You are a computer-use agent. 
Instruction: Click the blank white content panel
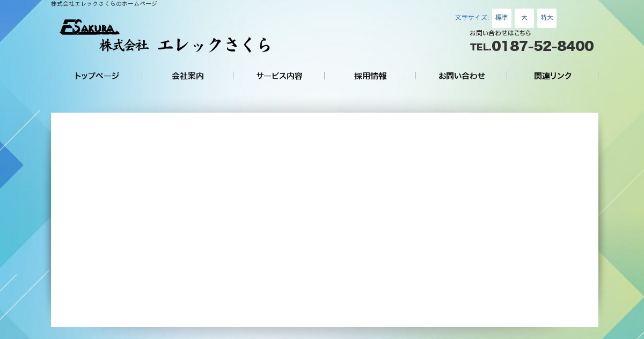[x=325, y=220]
